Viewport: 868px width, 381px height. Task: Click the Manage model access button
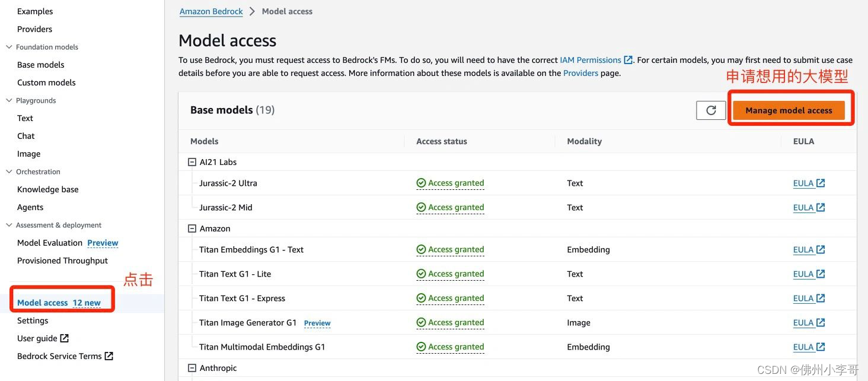789,110
